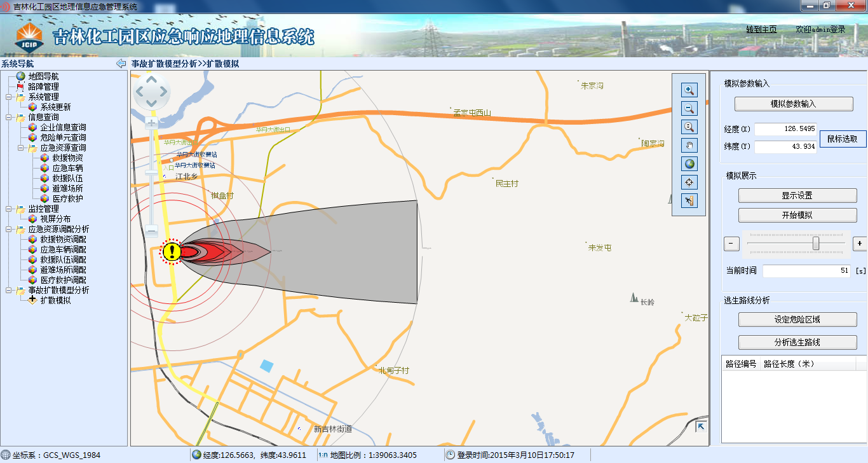Image resolution: width=868 pixels, height=463 pixels.
Task: Open the measure distance ruler tool
Action: [x=689, y=201]
